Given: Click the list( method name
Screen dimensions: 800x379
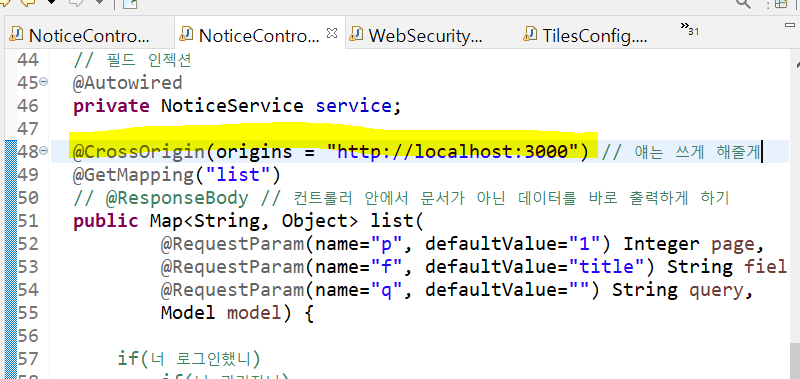Looking at the screenshot, I should pyautogui.click(x=397, y=221).
